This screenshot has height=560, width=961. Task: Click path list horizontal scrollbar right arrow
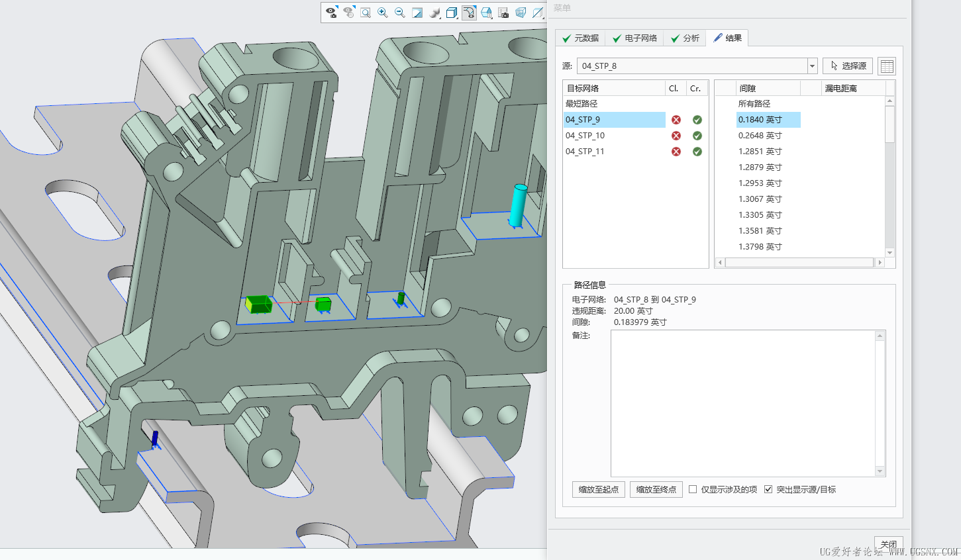coord(880,263)
